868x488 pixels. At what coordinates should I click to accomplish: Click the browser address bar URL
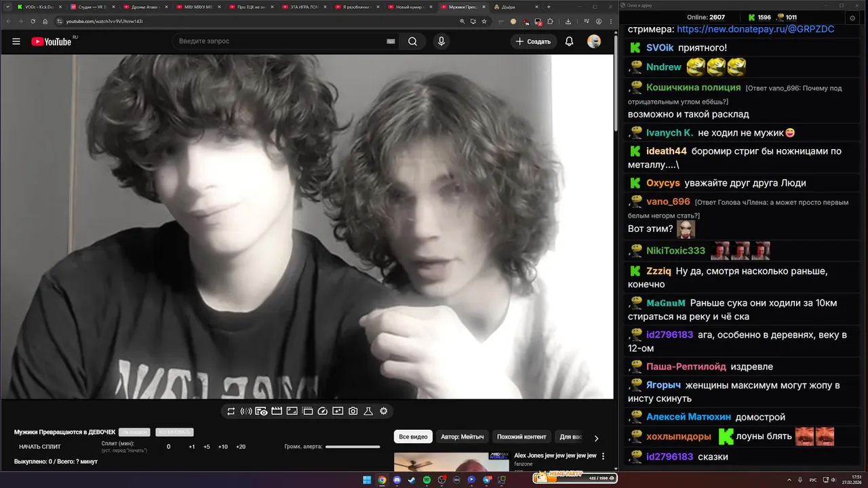coord(104,21)
